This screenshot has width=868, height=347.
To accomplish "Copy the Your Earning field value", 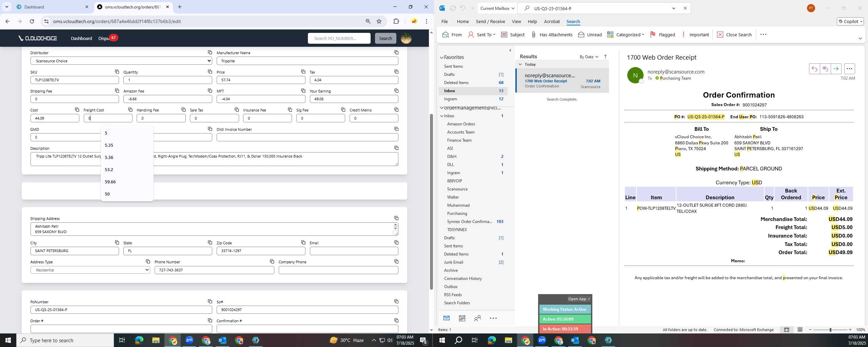I will coord(396,90).
